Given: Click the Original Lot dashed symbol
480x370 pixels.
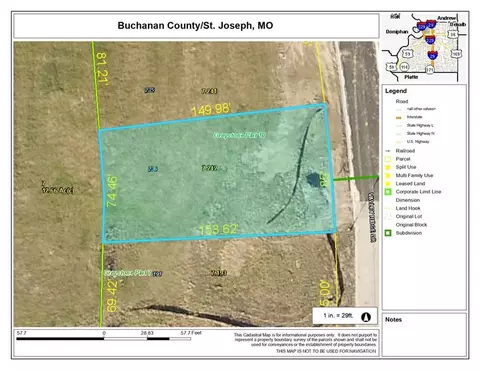Looking at the screenshot, I should click(x=388, y=216).
